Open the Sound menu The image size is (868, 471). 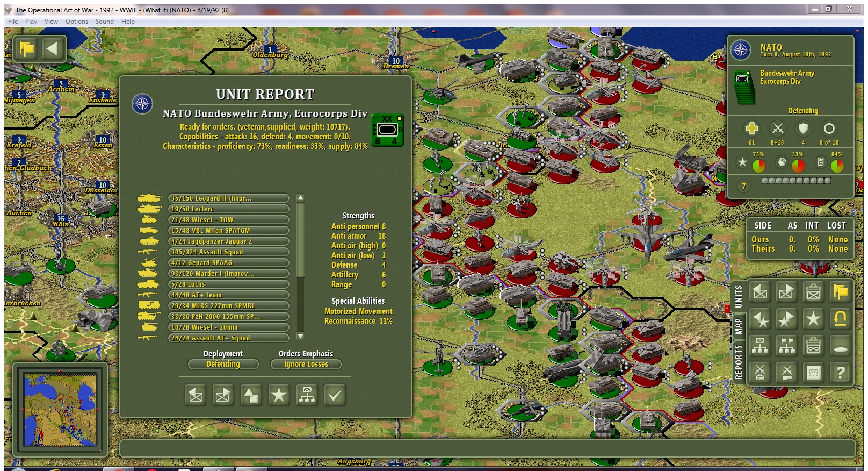[x=105, y=22]
